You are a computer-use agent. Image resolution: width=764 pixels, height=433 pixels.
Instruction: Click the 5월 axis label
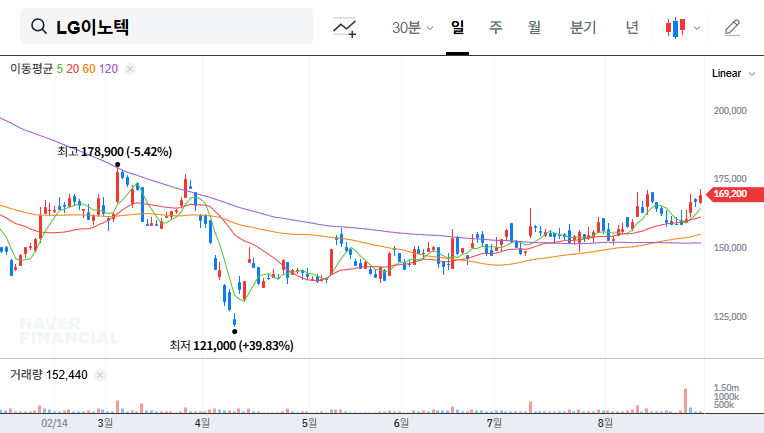tap(309, 423)
